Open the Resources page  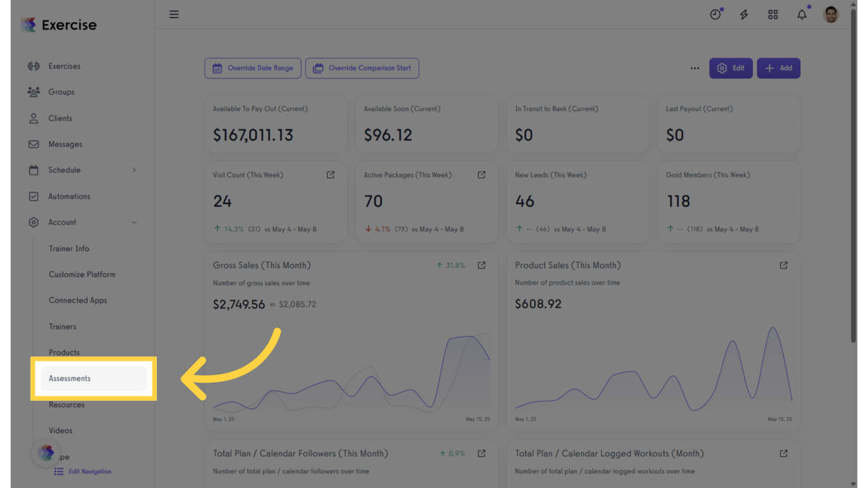pos(67,405)
